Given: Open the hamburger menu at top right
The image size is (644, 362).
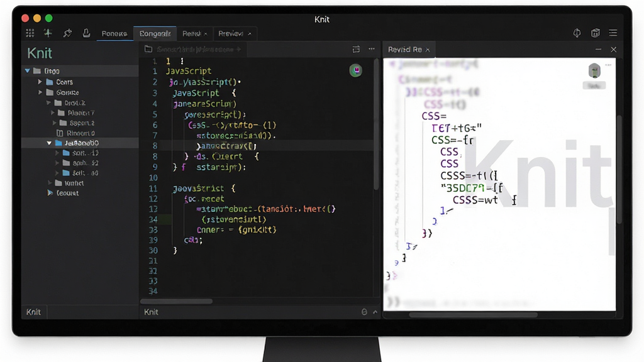Looking at the screenshot, I should coord(613,33).
